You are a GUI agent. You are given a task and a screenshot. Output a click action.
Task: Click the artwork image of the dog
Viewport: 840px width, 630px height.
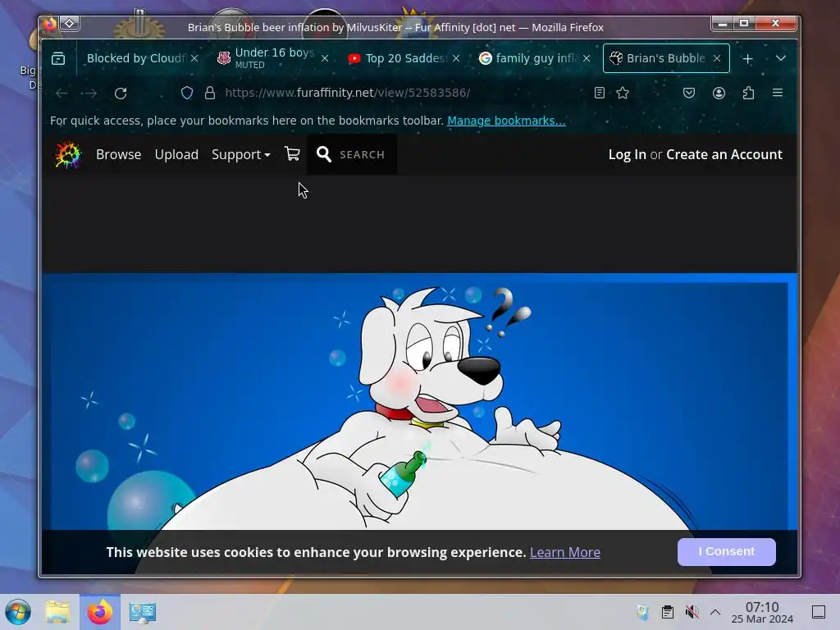[x=419, y=402]
